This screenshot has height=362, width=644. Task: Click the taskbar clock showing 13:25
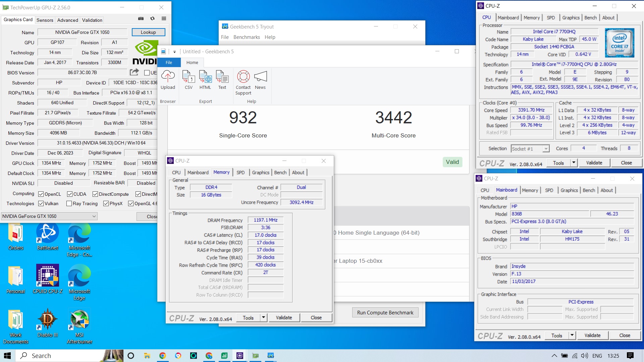tap(613, 356)
